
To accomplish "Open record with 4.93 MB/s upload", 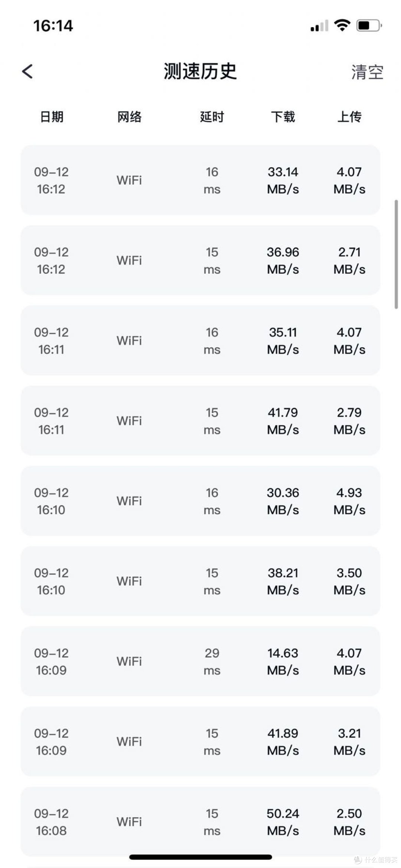I will tap(200, 501).
